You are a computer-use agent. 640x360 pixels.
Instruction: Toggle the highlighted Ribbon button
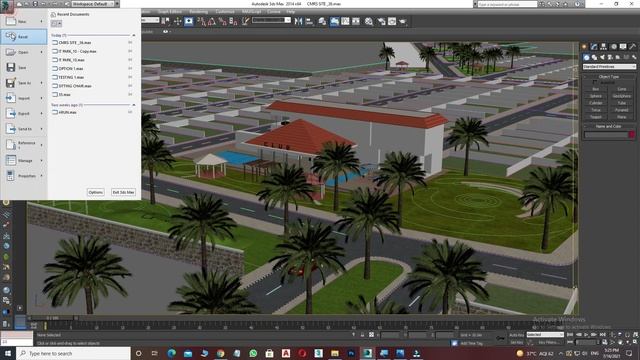334,21
